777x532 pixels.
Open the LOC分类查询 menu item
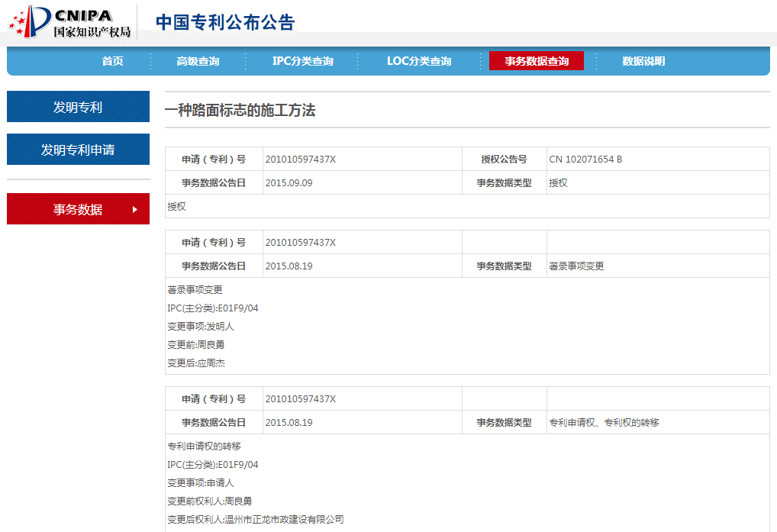pos(418,61)
